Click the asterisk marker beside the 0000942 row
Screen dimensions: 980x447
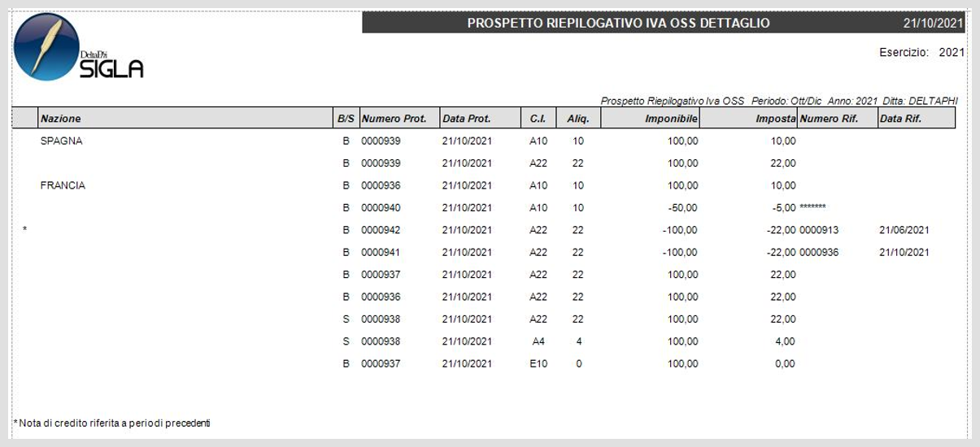click(x=25, y=231)
